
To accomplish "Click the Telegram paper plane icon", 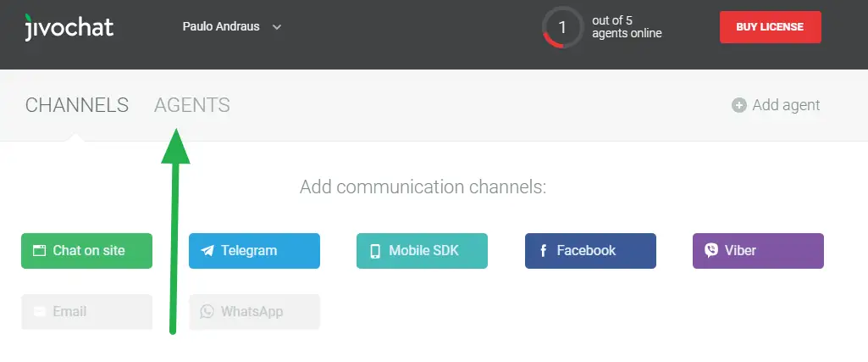I will [x=207, y=251].
